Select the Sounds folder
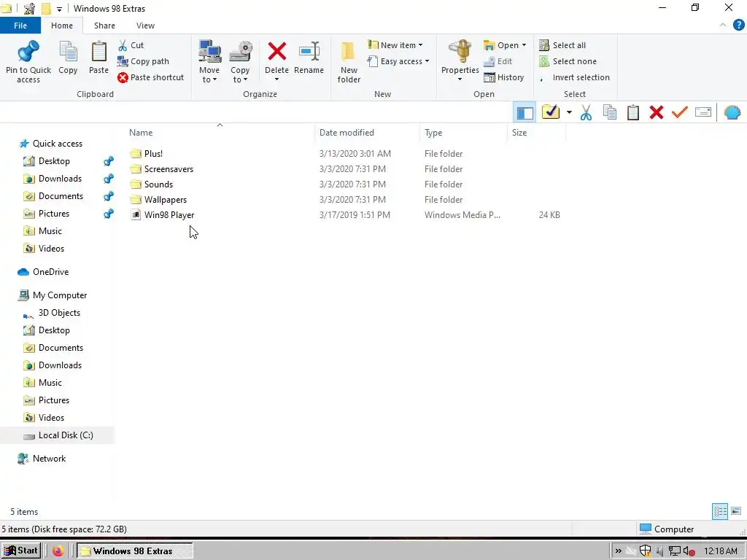The width and height of the screenshot is (747, 560). (158, 184)
